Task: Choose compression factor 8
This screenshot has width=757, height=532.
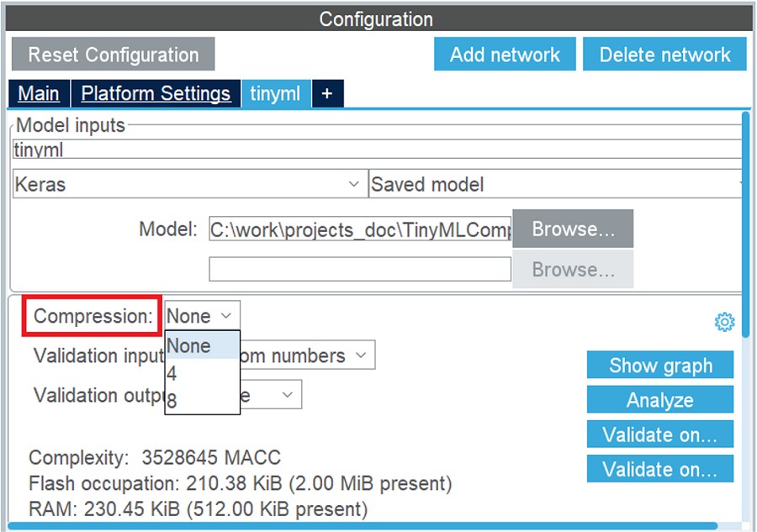Action: coord(202,400)
